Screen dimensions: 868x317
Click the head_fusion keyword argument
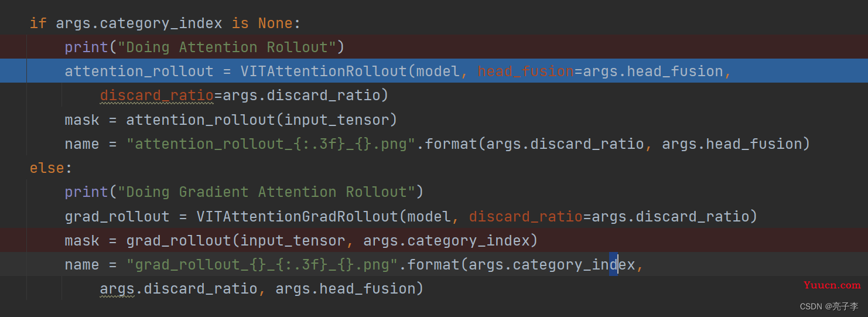[x=526, y=71]
